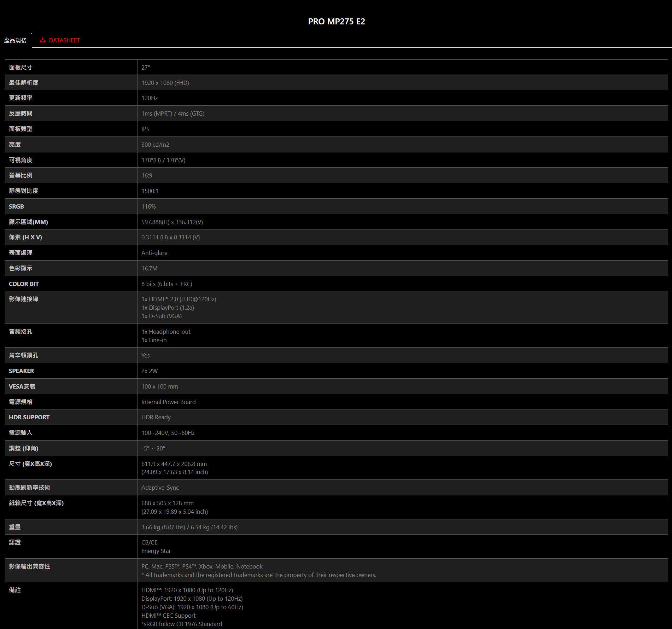This screenshot has width=672, height=629.
Task: Select the 0.3114 (H) x 0.3114 (V) value
Action: [x=170, y=237]
